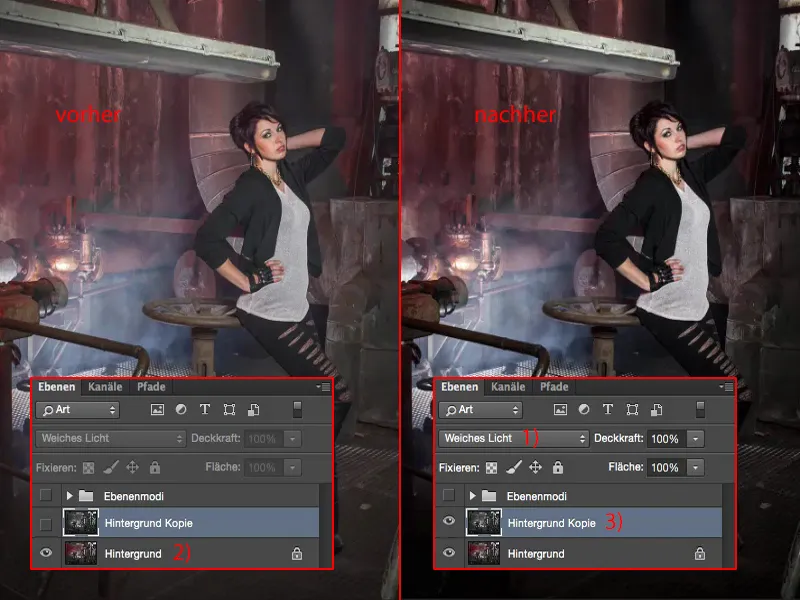Click Ebenenmodi folder icon in left panel
Screen dimensions: 800x600
click(x=86, y=496)
